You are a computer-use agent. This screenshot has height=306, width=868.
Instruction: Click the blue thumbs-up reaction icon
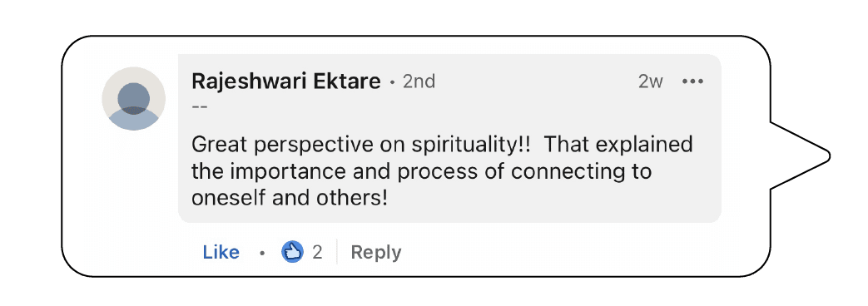click(x=292, y=252)
